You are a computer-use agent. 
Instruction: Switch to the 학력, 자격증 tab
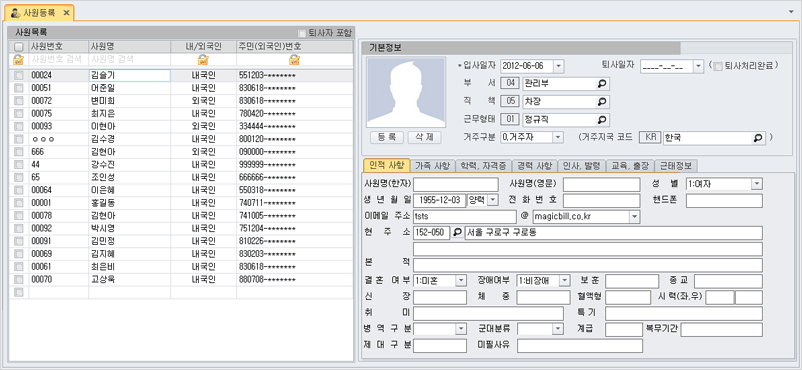tap(483, 166)
